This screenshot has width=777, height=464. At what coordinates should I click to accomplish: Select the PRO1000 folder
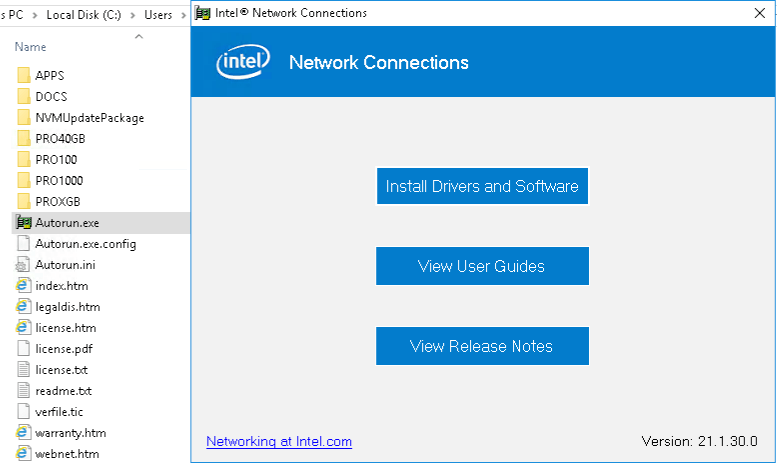coord(59,180)
